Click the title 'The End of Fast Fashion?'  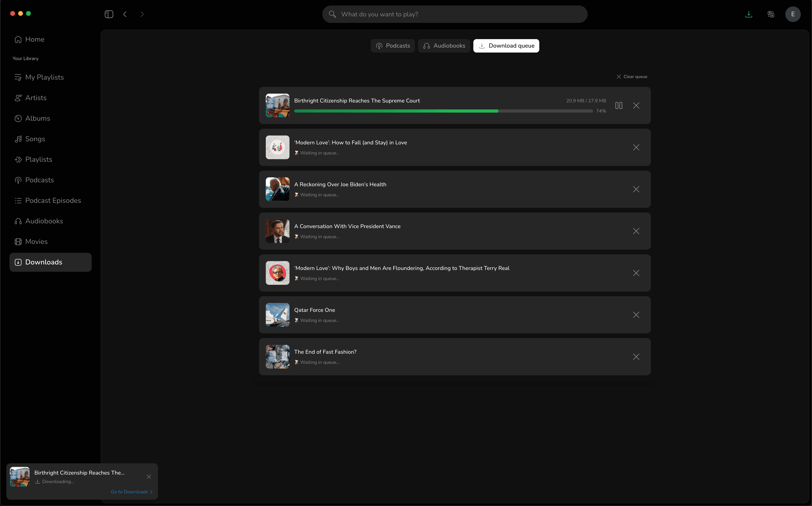[325, 352]
